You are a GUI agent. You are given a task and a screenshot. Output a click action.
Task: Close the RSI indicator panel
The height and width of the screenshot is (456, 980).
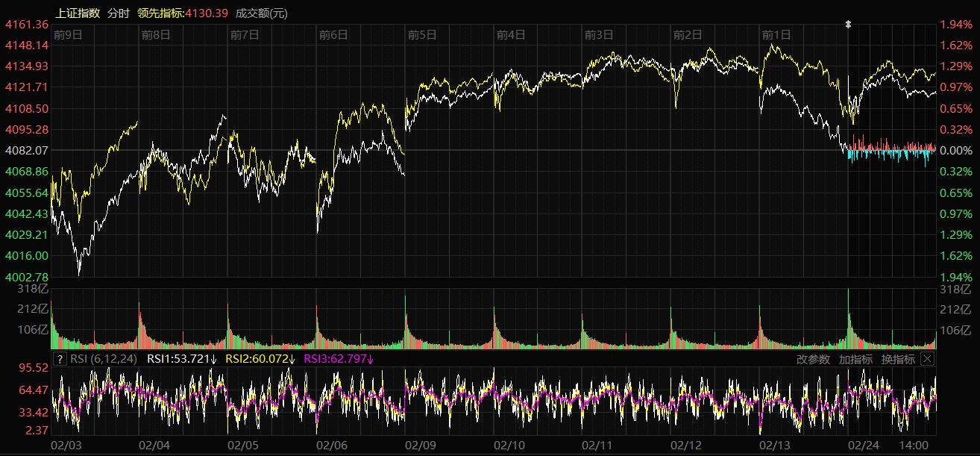(927, 359)
